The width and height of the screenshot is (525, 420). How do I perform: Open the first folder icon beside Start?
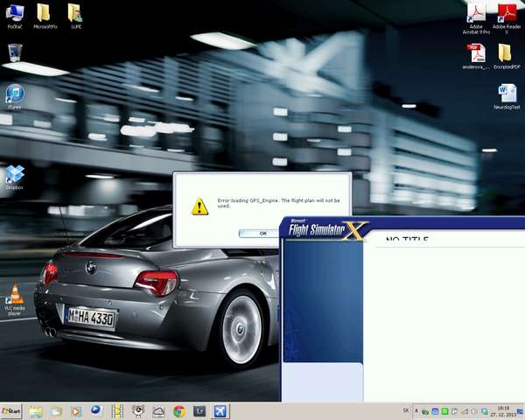pyautogui.click(x=36, y=411)
